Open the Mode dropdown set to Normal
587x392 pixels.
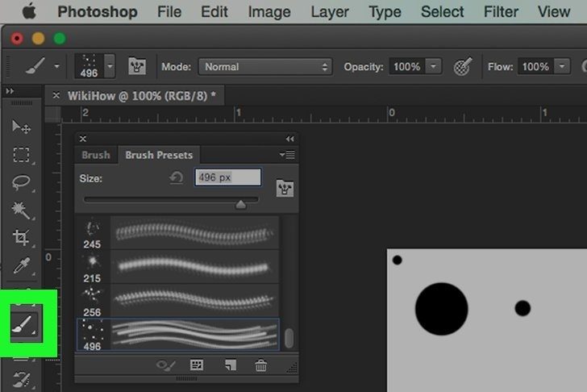click(x=265, y=67)
